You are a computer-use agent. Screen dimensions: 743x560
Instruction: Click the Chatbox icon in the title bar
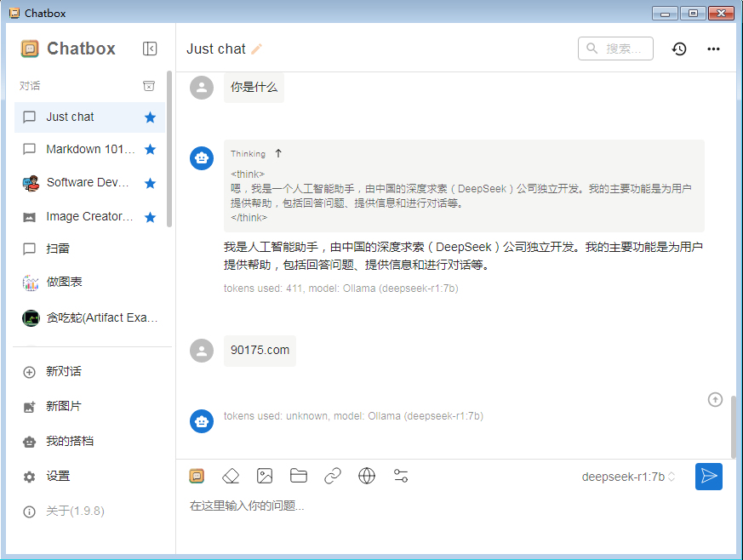(x=14, y=13)
